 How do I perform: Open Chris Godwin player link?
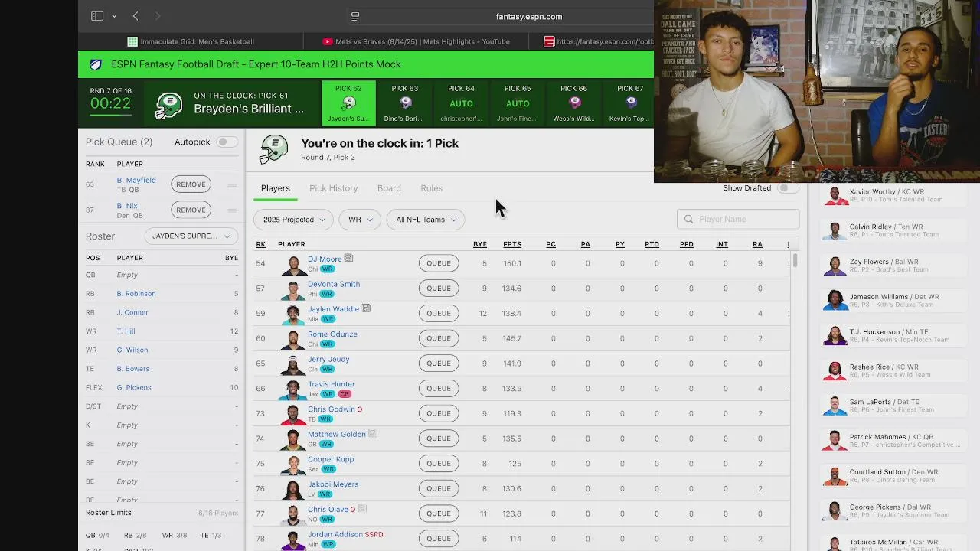tap(332, 409)
